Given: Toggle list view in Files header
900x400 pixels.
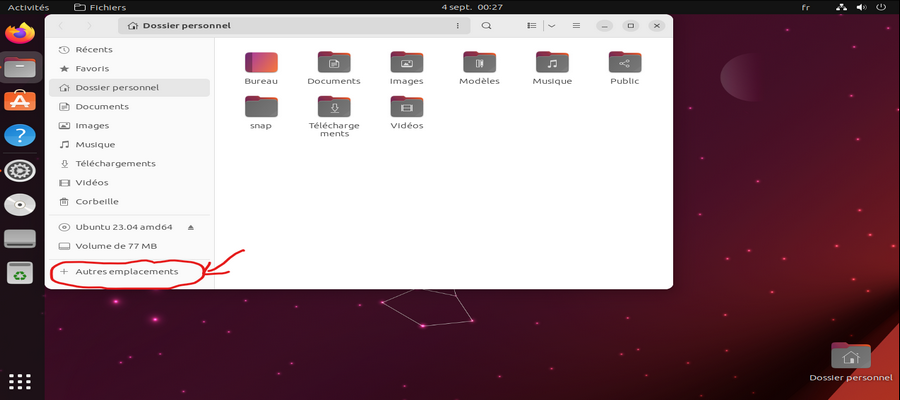Looking at the screenshot, I should [x=532, y=26].
